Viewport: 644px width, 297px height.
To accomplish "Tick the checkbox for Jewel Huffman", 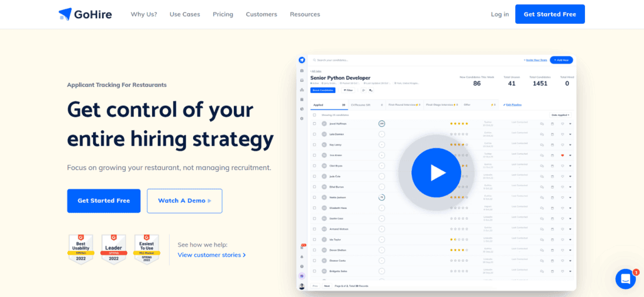I will 314,124.
